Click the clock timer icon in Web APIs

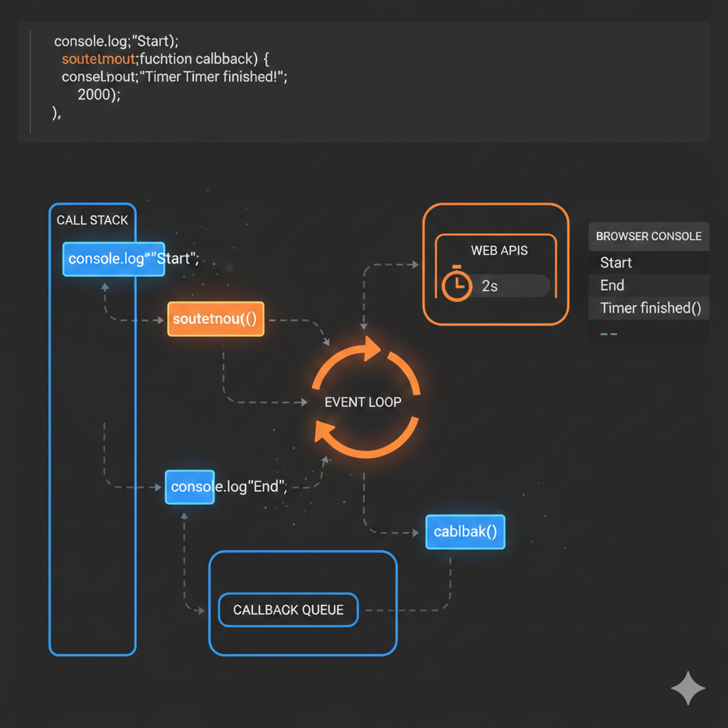pos(456,286)
